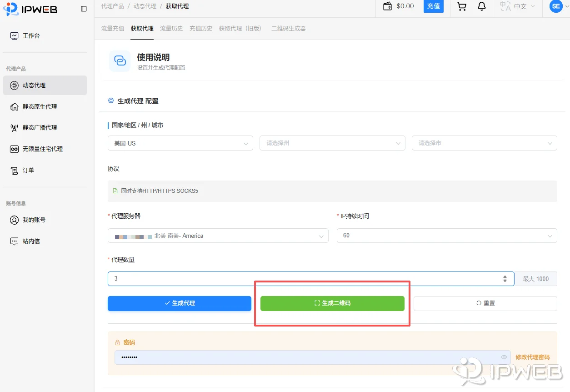Open the 请选择市 city dropdown
This screenshot has height=392, width=570.
pyautogui.click(x=485, y=143)
